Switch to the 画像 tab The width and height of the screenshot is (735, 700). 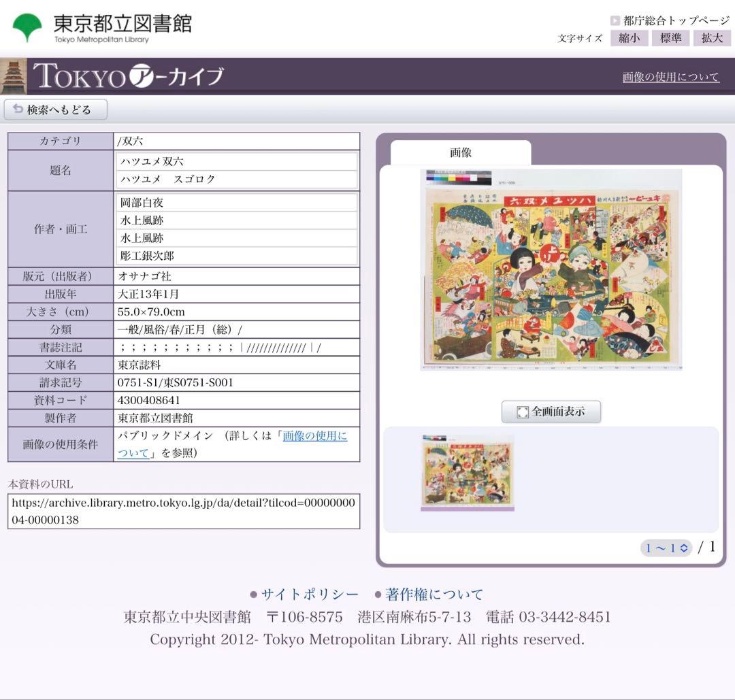click(x=461, y=153)
